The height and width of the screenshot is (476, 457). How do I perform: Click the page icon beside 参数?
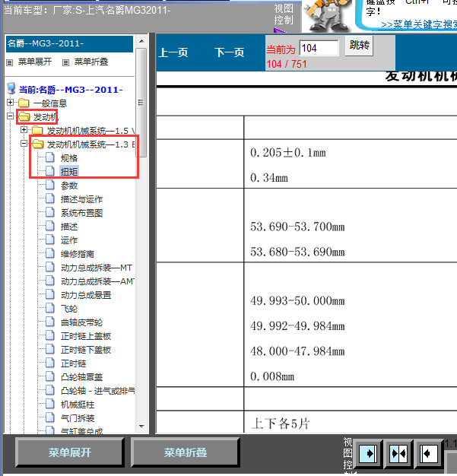coord(50,185)
